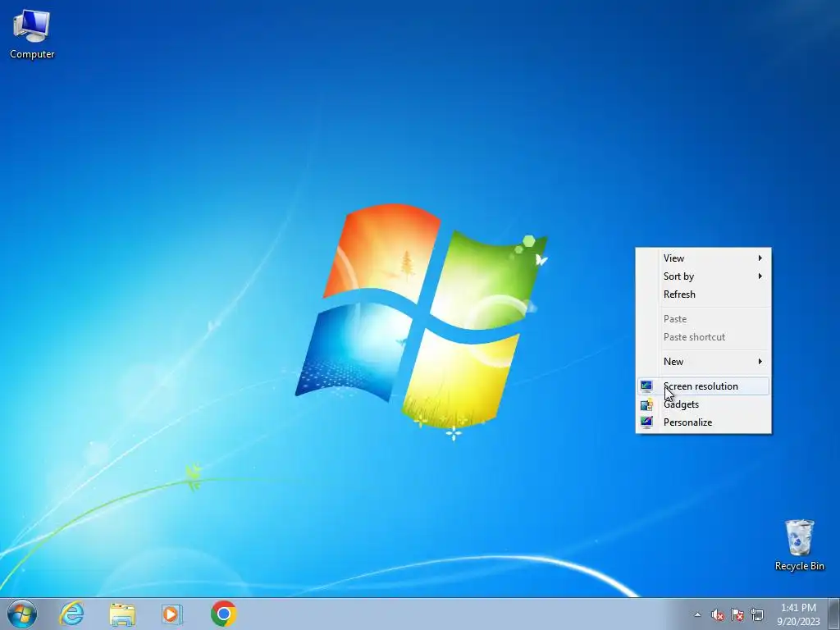
Task: Click the muted speaker volume icon
Action: tap(717, 615)
